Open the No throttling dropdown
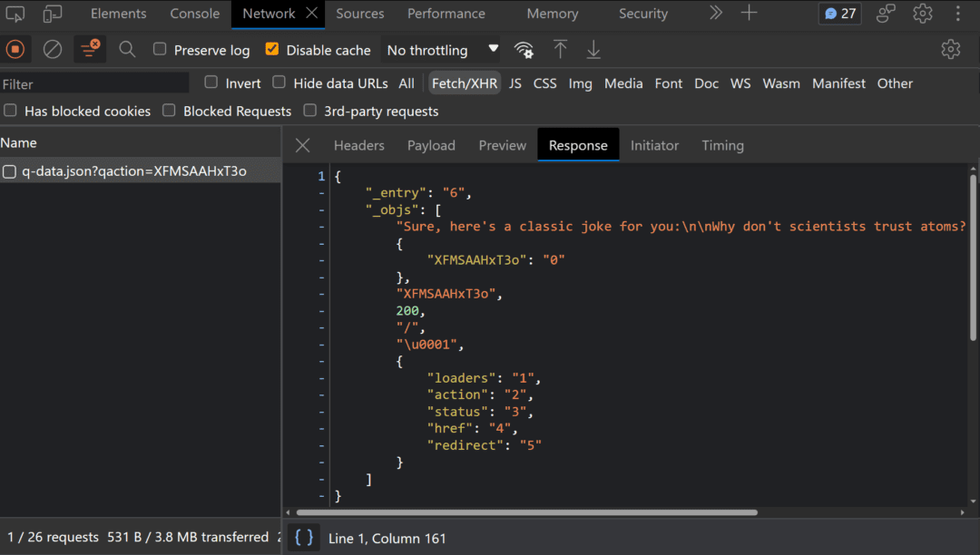The image size is (980, 555). coord(441,50)
